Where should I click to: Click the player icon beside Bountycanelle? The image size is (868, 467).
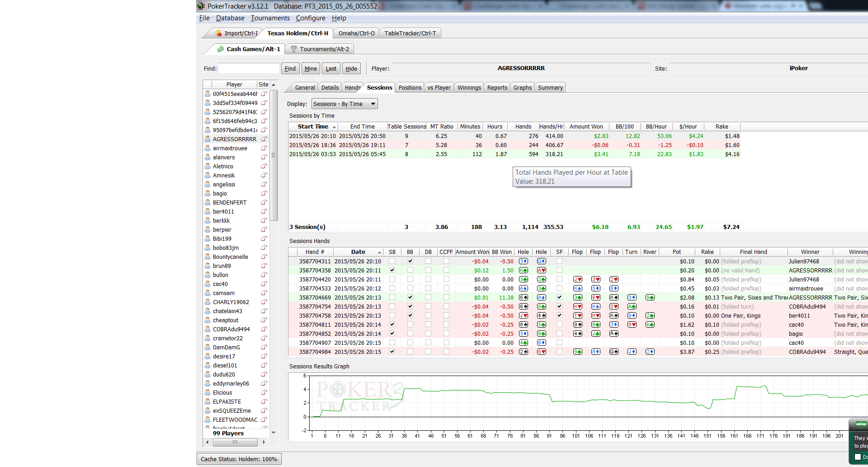(x=208, y=257)
